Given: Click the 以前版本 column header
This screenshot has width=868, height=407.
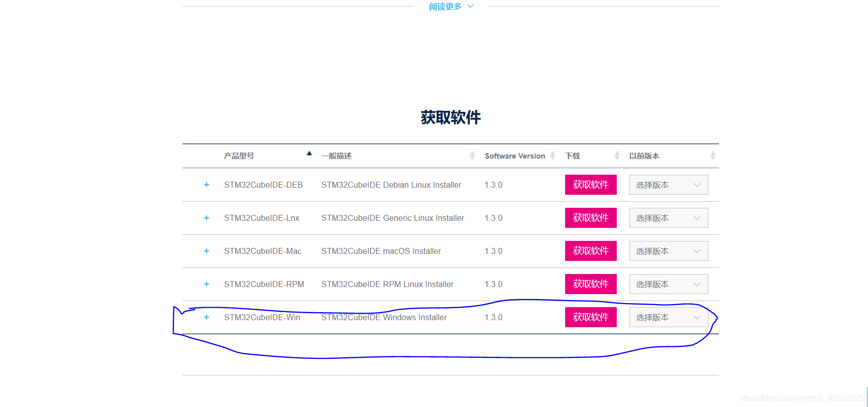Looking at the screenshot, I should [x=644, y=156].
